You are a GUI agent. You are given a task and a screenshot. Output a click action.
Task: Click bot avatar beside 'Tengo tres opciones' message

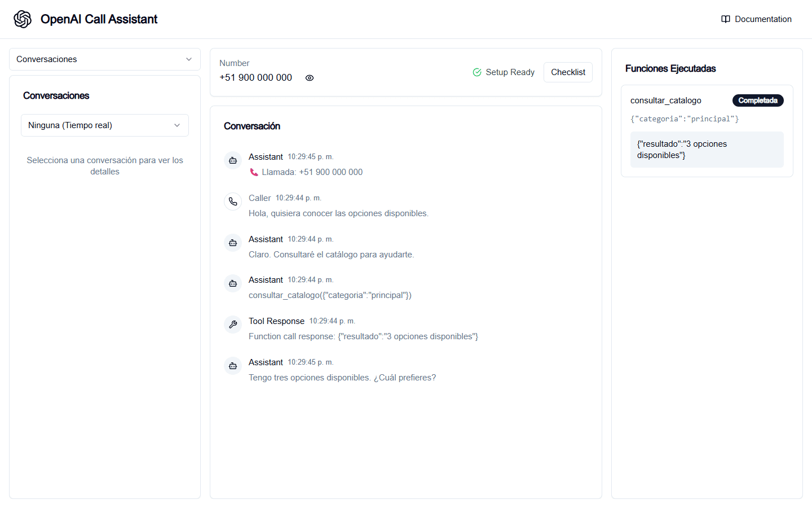tap(233, 366)
